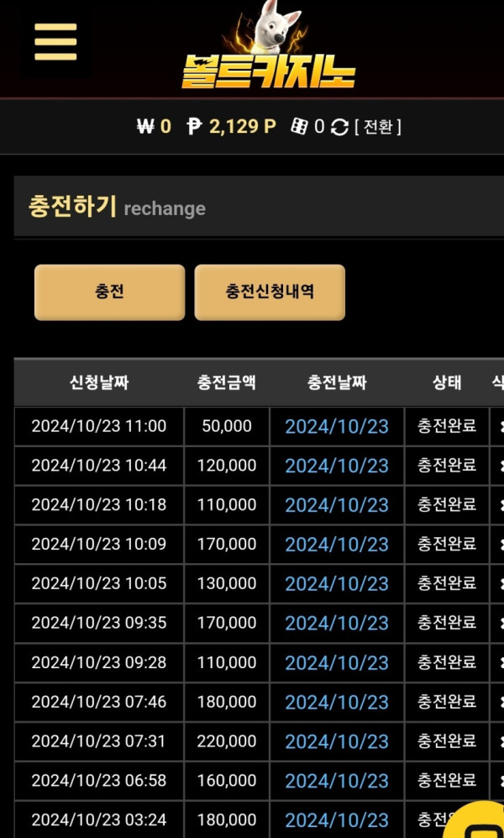504x838 pixels.
Task: Click the 상태 column header
Action: point(447,382)
